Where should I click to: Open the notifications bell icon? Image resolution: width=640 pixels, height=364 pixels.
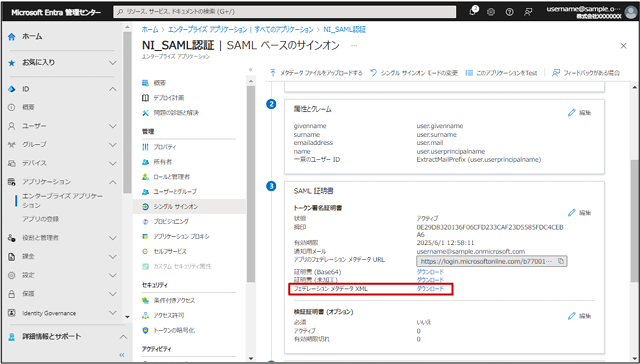pyautogui.click(x=473, y=11)
